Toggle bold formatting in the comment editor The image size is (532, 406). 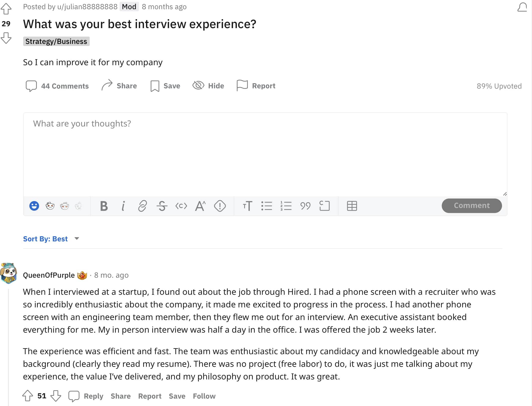pos(104,206)
